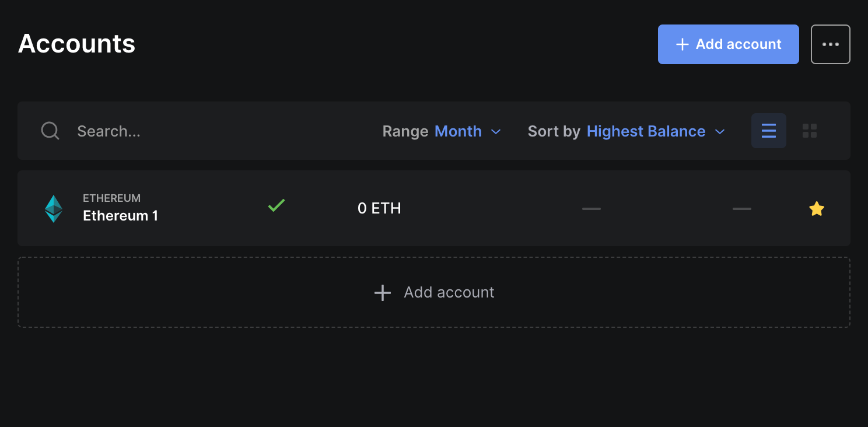Click the plus icon in dashed area
This screenshot has height=427, width=868.
[x=383, y=293]
